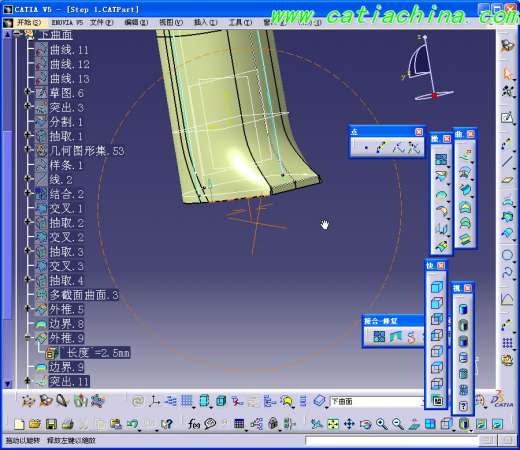Viewport: 520px width, 450px height.
Task: Open the 插入 menu
Action: pos(205,22)
